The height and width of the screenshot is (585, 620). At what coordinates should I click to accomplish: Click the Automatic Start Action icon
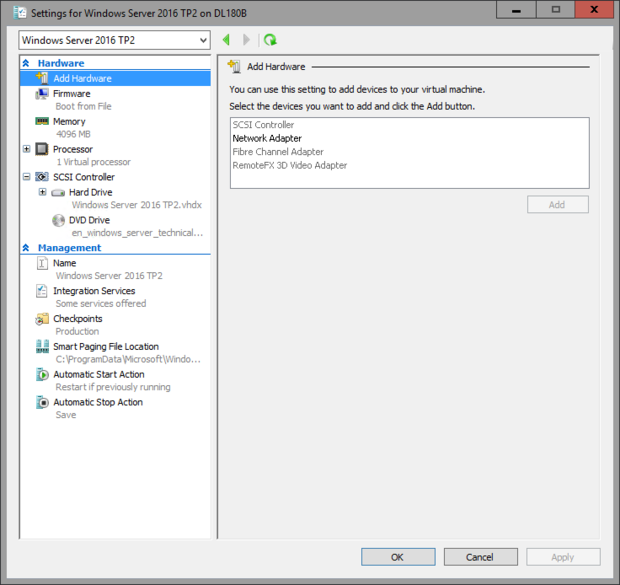pos(42,374)
